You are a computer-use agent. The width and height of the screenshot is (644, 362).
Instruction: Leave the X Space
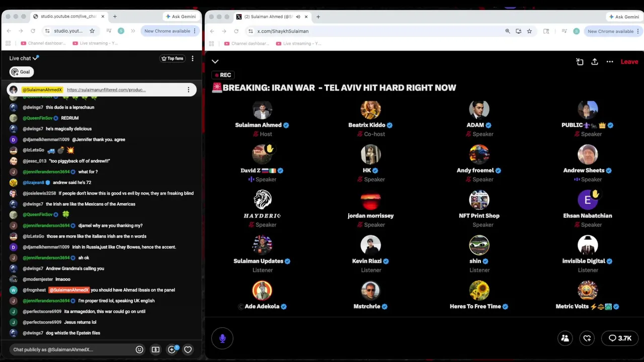(x=629, y=61)
